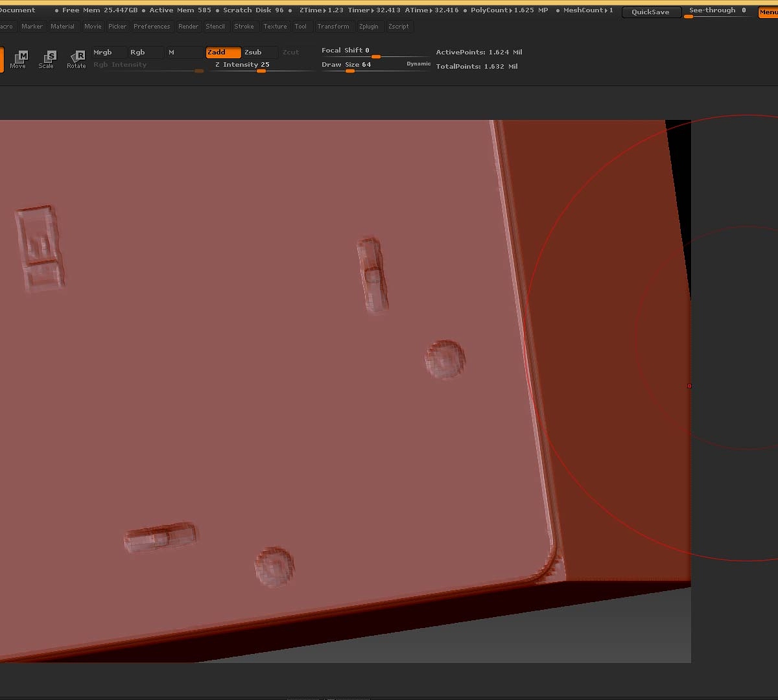Viewport: 778px width, 700px height.
Task: Select the Move transform tool
Action: tap(18, 59)
